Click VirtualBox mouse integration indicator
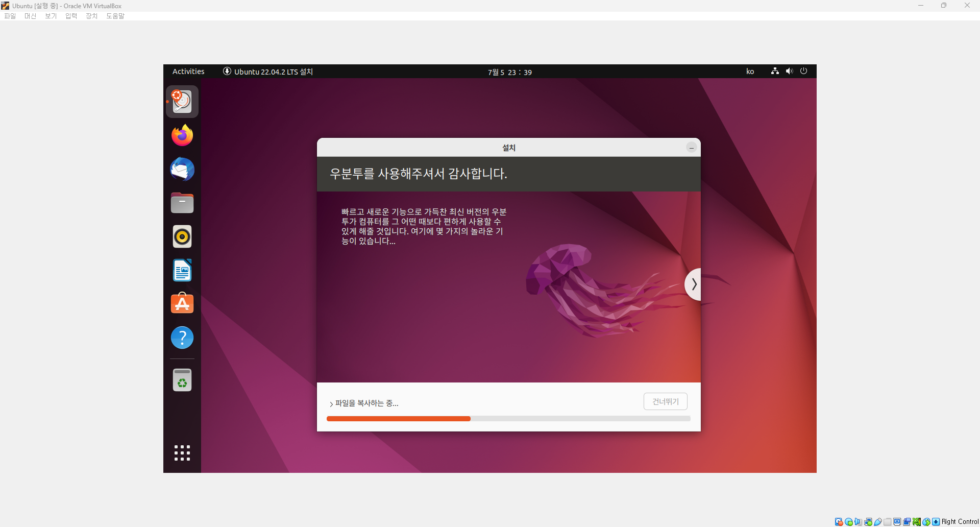 click(x=926, y=522)
